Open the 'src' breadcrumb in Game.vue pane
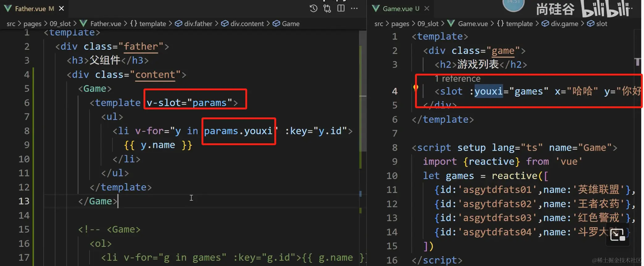The image size is (644, 266). pos(379,24)
